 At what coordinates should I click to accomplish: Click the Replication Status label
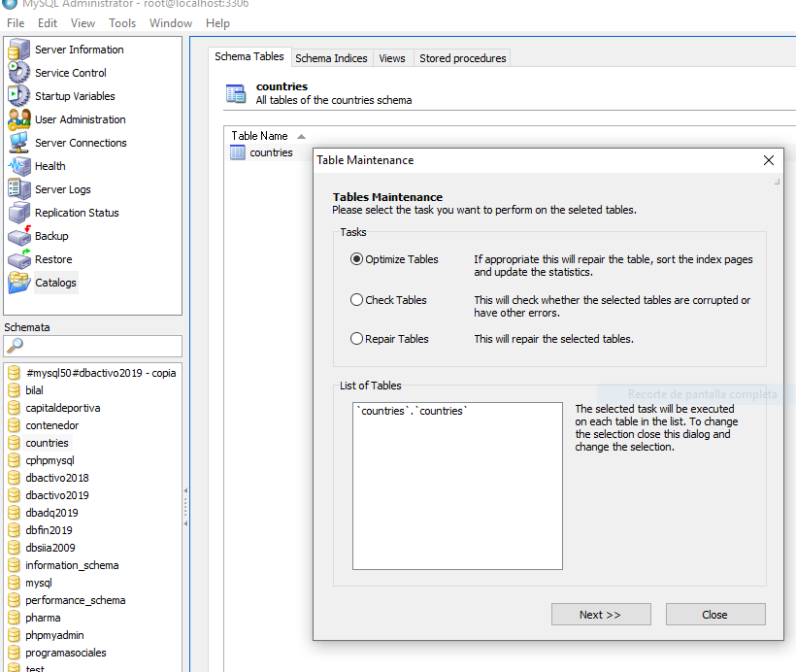coord(77,213)
